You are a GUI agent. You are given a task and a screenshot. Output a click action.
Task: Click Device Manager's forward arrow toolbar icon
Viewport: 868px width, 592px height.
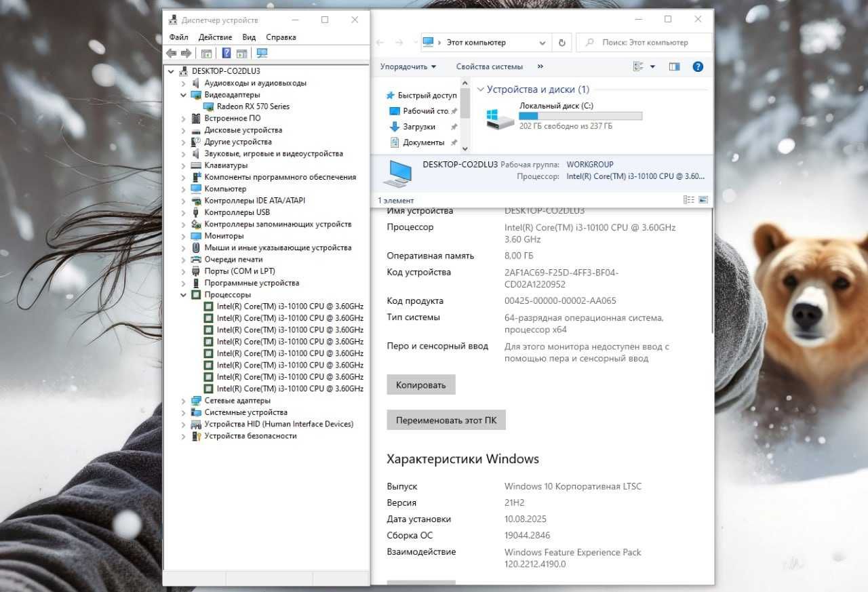186,54
